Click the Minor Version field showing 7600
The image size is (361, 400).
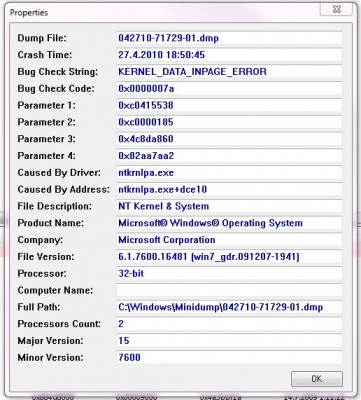(229, 357)
